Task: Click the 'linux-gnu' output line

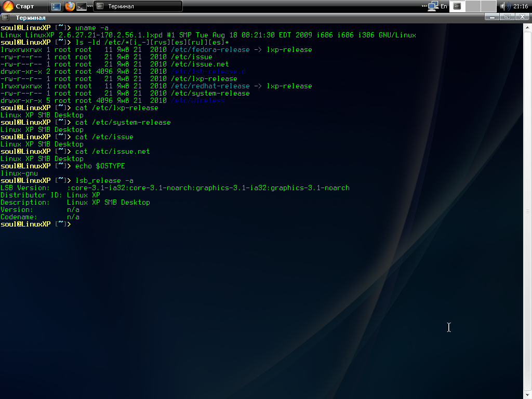Action: click(19, 174)
